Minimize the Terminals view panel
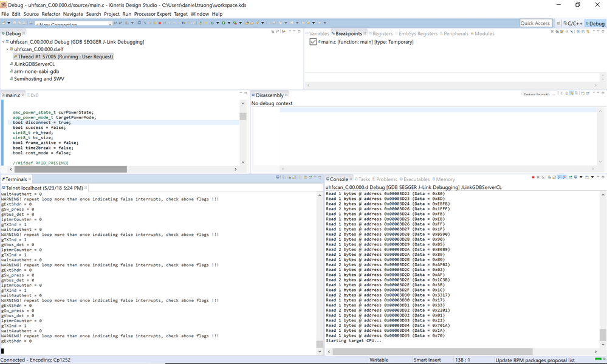 pos(315,177)
